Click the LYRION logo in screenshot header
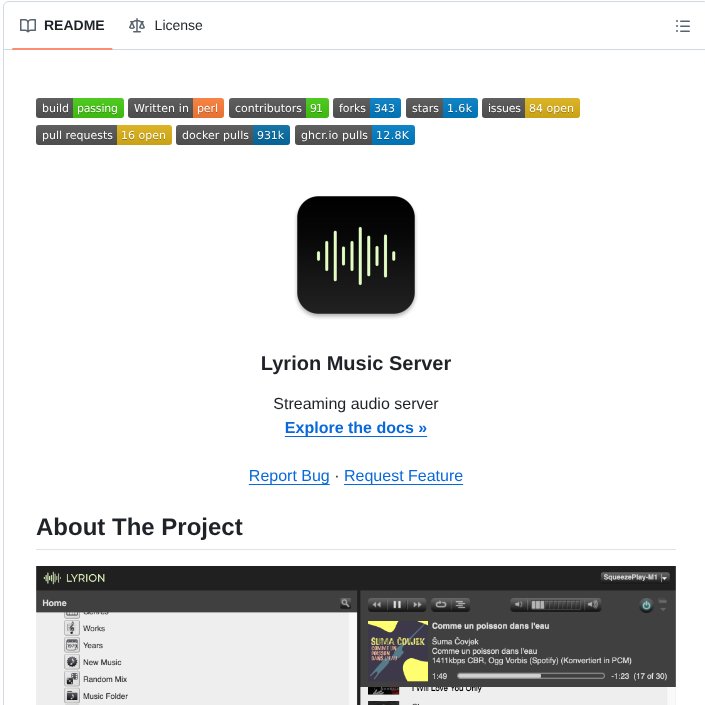 pos(74,578)
